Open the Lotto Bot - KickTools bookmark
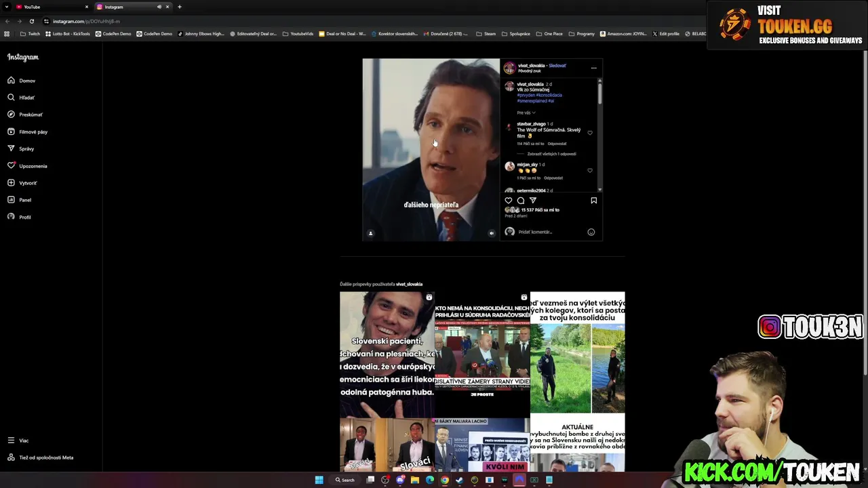 [x=68, y=33]
